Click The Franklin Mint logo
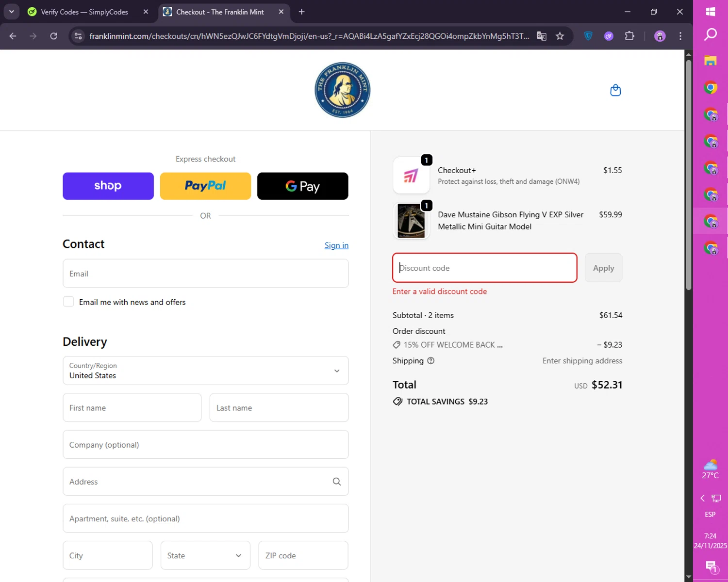The height and width of the screenshot is (582, 728). [342, 90]
